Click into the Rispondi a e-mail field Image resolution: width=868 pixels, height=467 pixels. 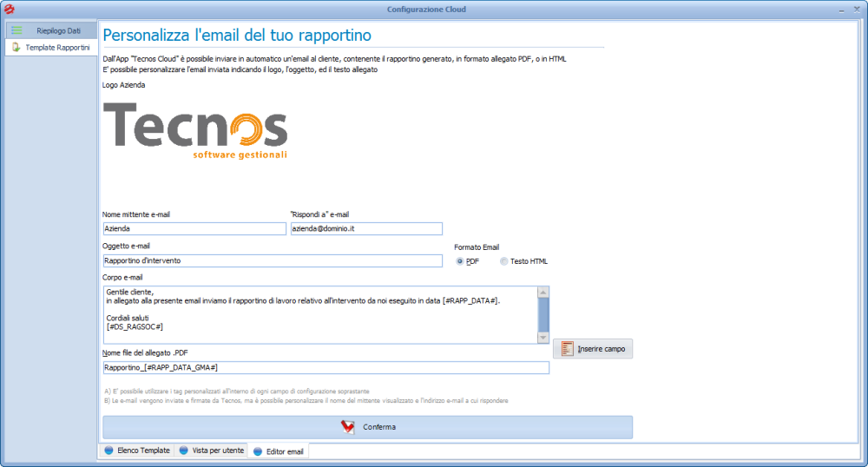[x=366, y=228]
